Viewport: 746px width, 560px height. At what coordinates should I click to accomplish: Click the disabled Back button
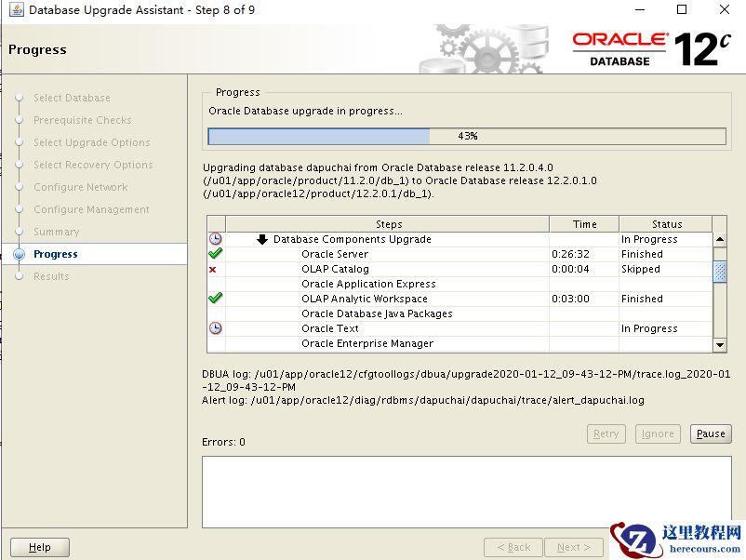513,547
